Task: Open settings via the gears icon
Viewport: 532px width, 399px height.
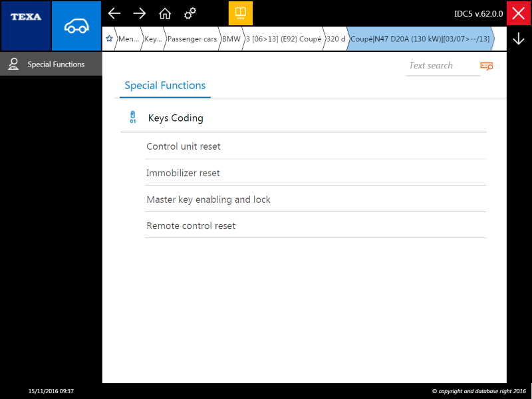Action: click(190, 13)
